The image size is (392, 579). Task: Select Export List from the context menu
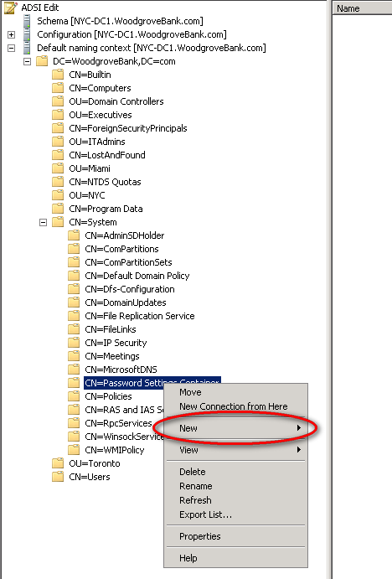pyautogui.click(x=236, y=514)
